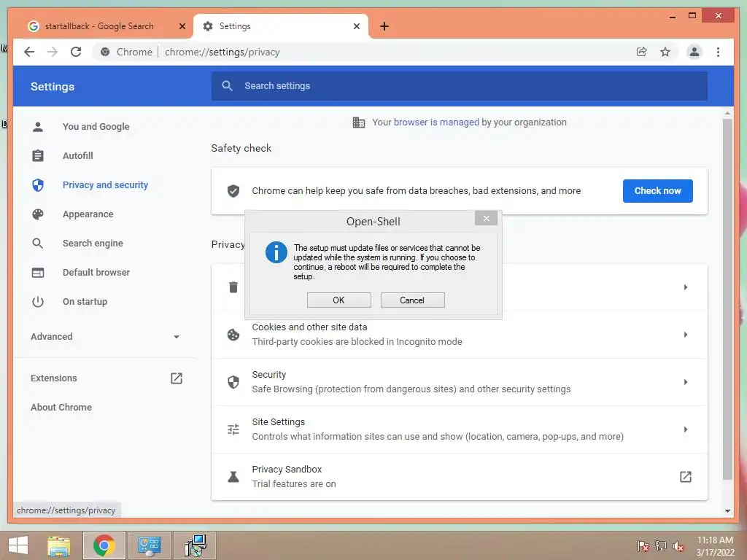Viewport: 747px width, 560px height.
Task: Click the Check now button
Action: point(657,191)
